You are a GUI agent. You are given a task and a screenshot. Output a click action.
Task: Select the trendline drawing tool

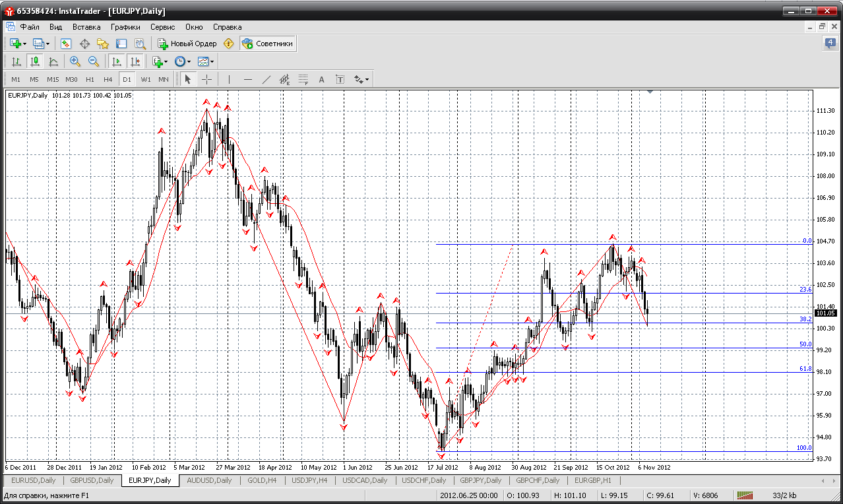(266, 79)
